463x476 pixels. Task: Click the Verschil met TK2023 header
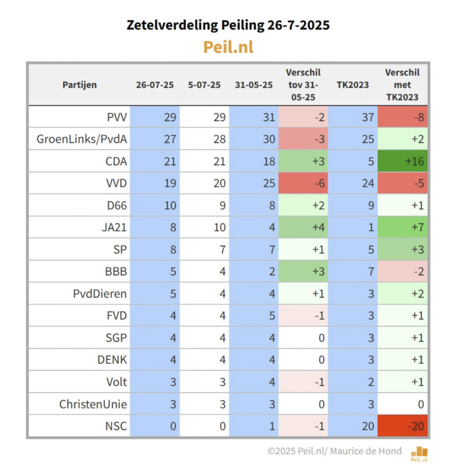pyautogui.click(x=402, y=85)
